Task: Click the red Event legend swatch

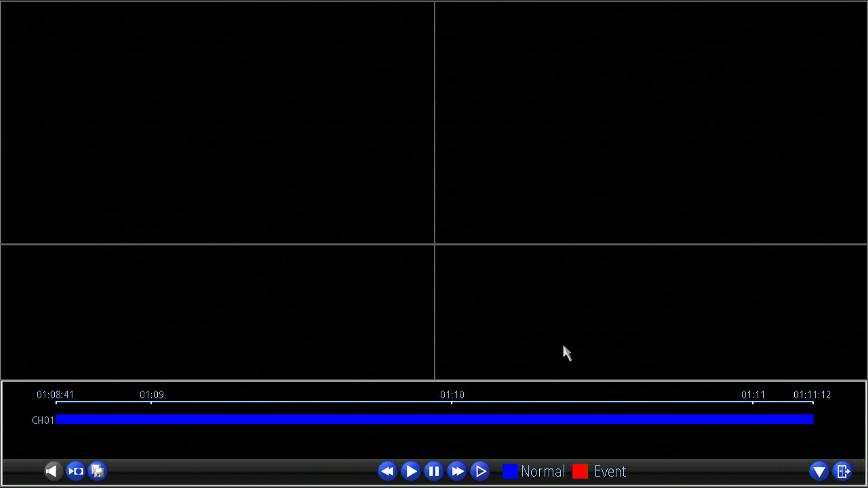Action: pos(580,471)
